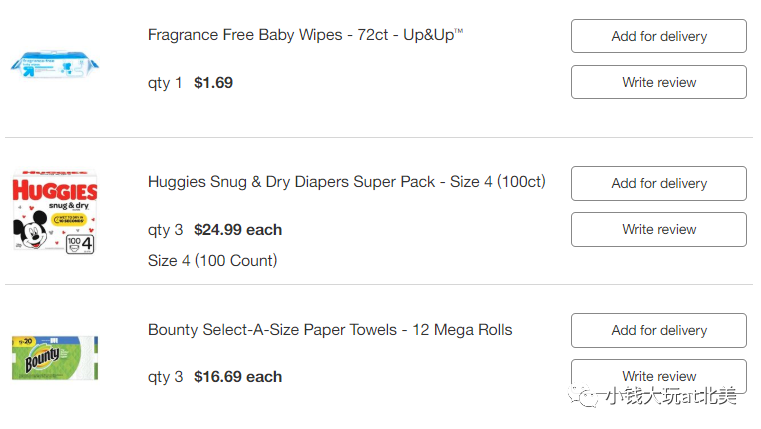Click the $1.69 price of Baby Wipes

(x=213, y=83)
